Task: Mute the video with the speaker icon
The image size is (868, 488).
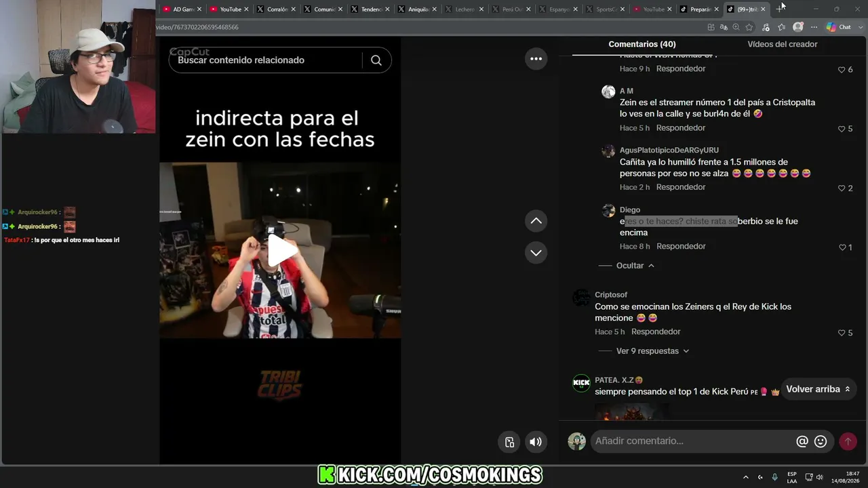Action: 536,442
